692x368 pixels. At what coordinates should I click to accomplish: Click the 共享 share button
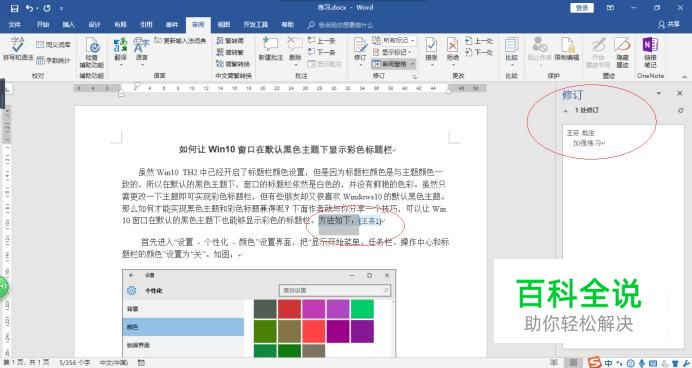click(669, 25)
